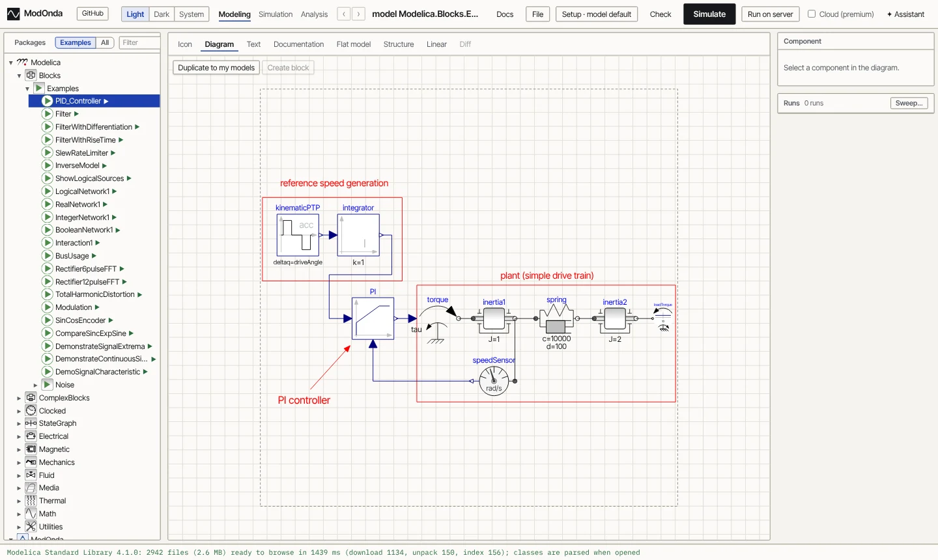Show All packages in browser

tap(105, 43)
